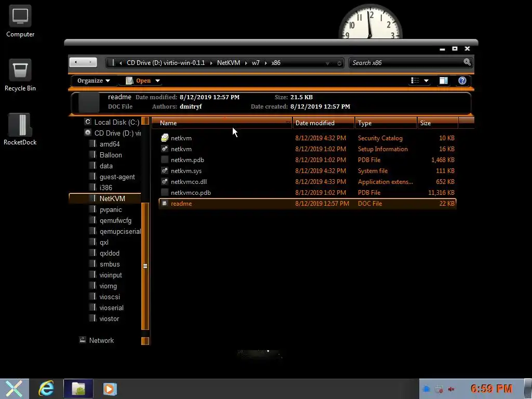Select the guest-agent folder in tree
532x399 pixels.
pyautogui.click(x=117, y=177)
